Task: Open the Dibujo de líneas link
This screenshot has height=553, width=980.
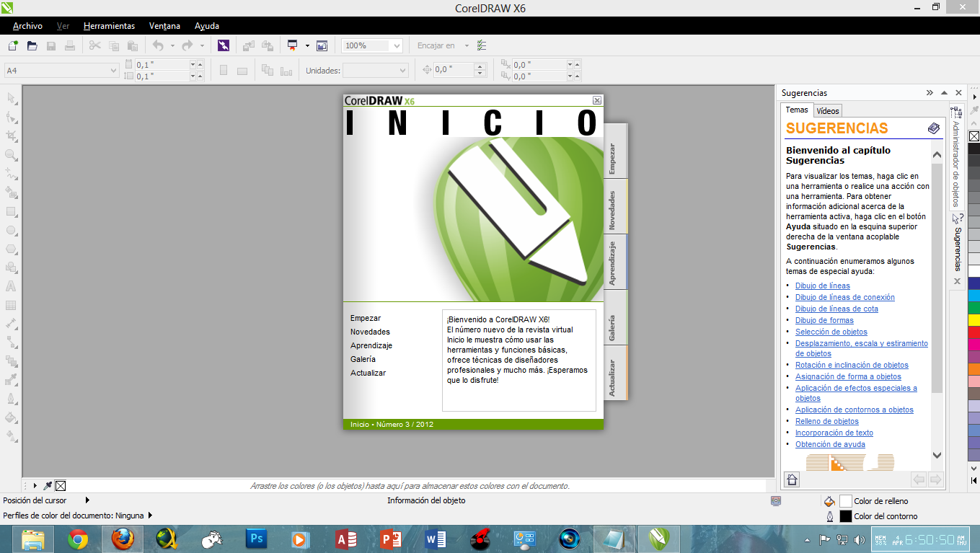Action: click(x=823, y=286)
